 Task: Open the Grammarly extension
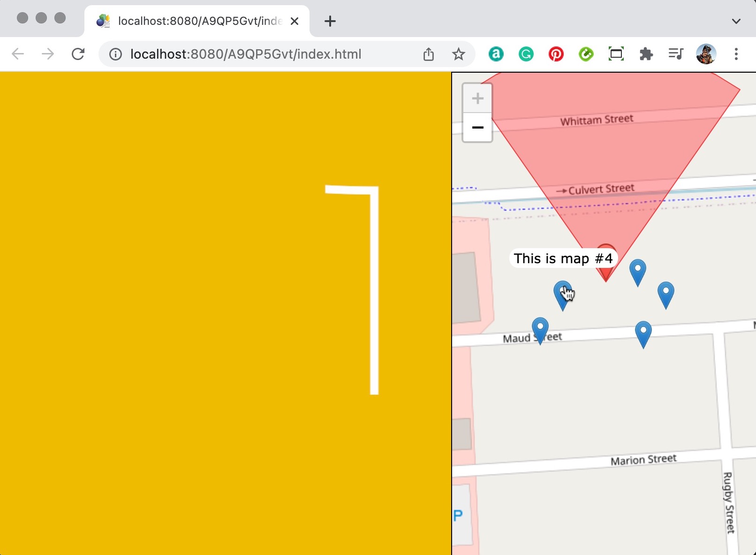[x=526, y=54]
